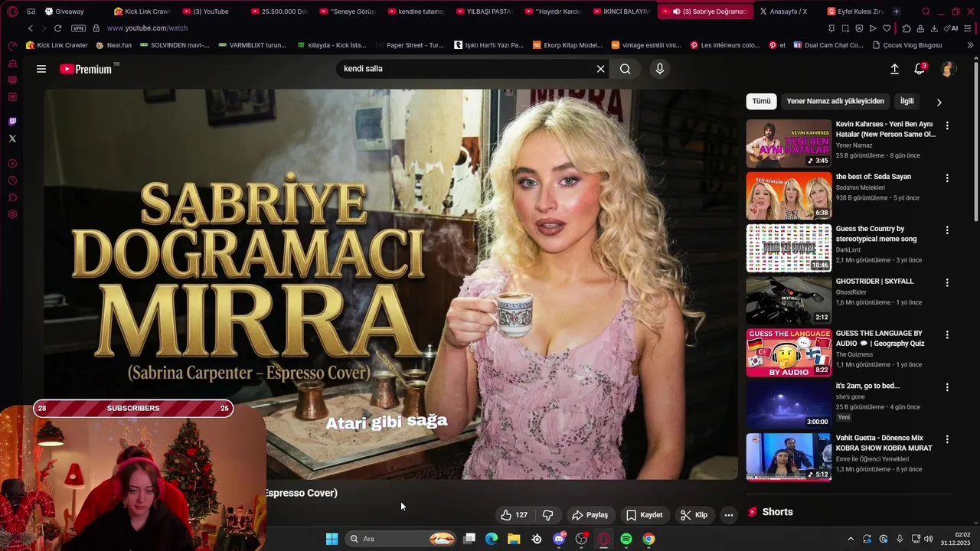Viewport: 980px width, 551px height.
Task: Open the YouTube guide hamburger menu
Action: tap(41, 69)
